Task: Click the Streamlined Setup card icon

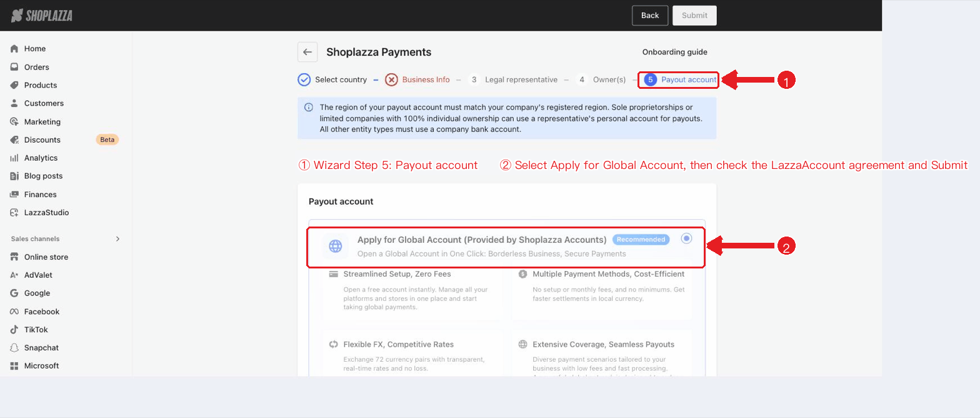Action: point(334,274)
